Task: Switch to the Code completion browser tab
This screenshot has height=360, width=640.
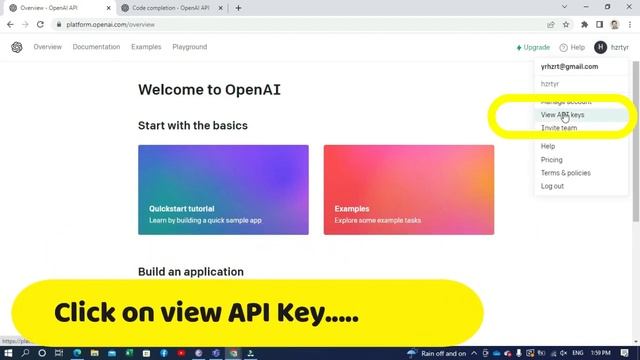Action: 171,8
